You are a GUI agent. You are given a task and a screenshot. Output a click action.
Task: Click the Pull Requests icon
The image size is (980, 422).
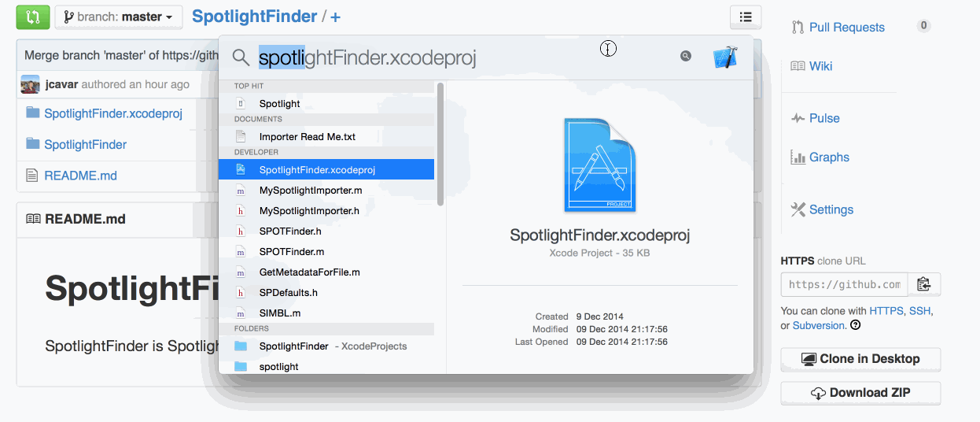point(798,28)
